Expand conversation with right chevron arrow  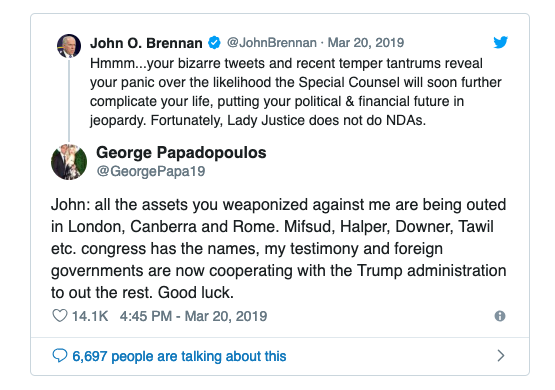tap(500, 356)
